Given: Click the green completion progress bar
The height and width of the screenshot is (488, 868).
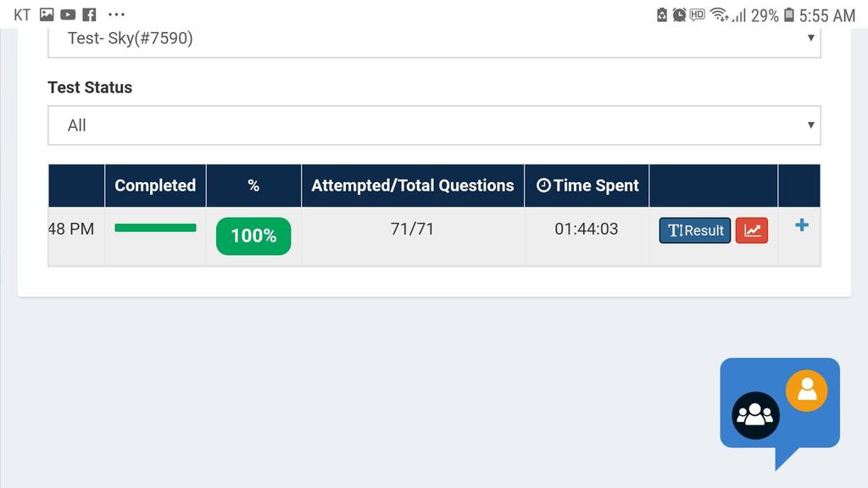Looking at the screenshot, I should [155, 228].
